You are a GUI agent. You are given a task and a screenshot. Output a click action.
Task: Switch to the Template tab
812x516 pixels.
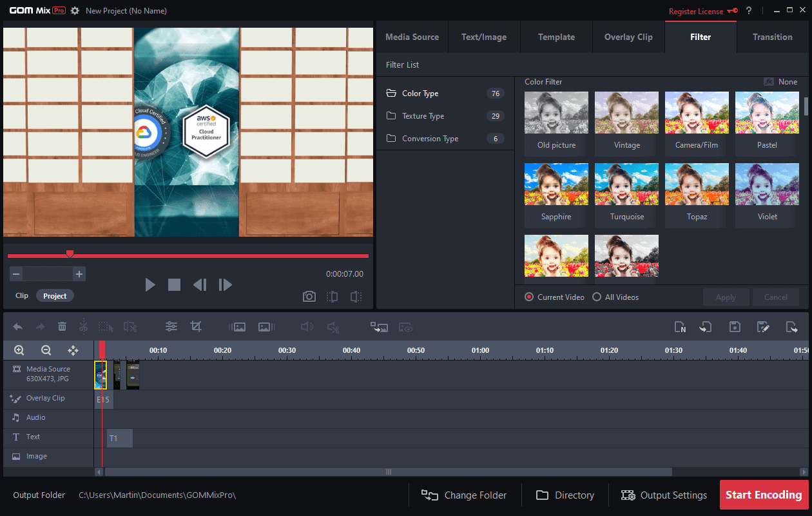tap(556, 37)
